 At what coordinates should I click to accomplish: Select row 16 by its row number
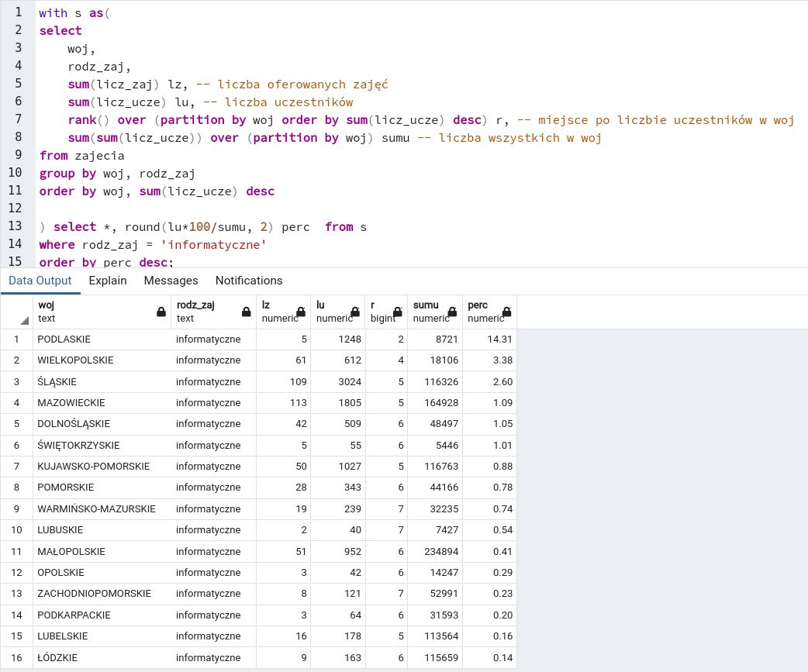coord(16,657)
